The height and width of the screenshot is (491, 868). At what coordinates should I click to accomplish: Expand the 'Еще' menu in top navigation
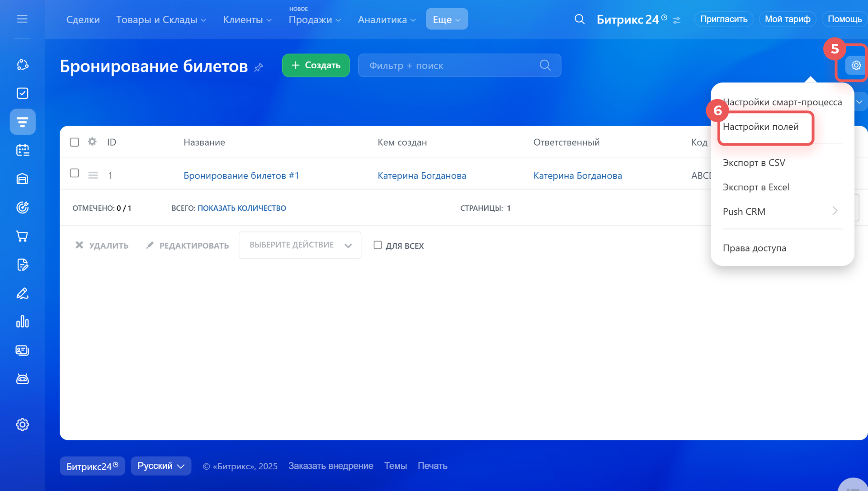(446, 19)
